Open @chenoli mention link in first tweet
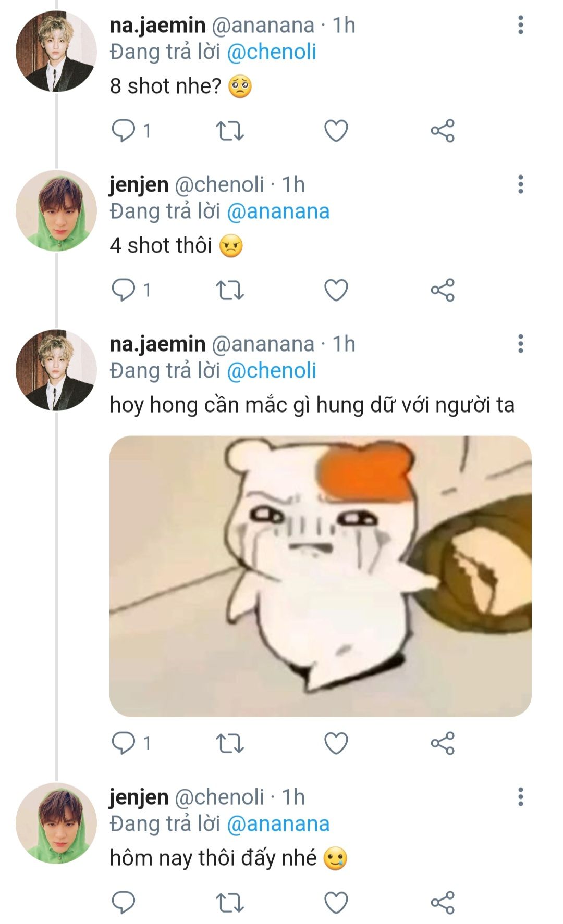 pyautogui.click(x=272, y=52)
